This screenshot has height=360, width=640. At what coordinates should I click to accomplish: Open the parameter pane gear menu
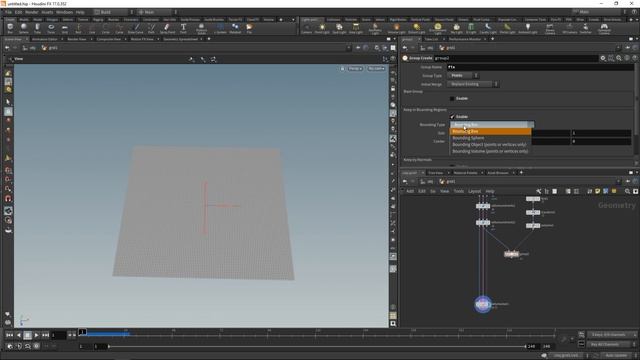[603, 58]
